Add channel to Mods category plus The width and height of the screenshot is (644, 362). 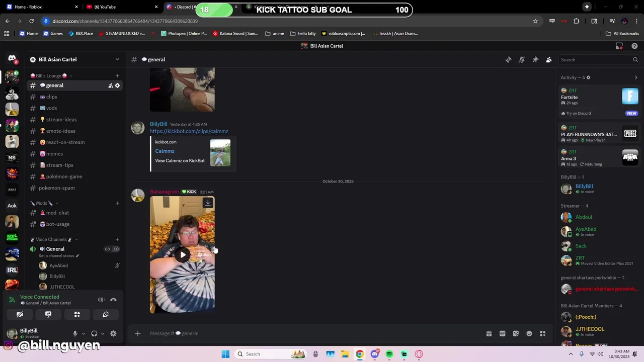pos(117,203)
